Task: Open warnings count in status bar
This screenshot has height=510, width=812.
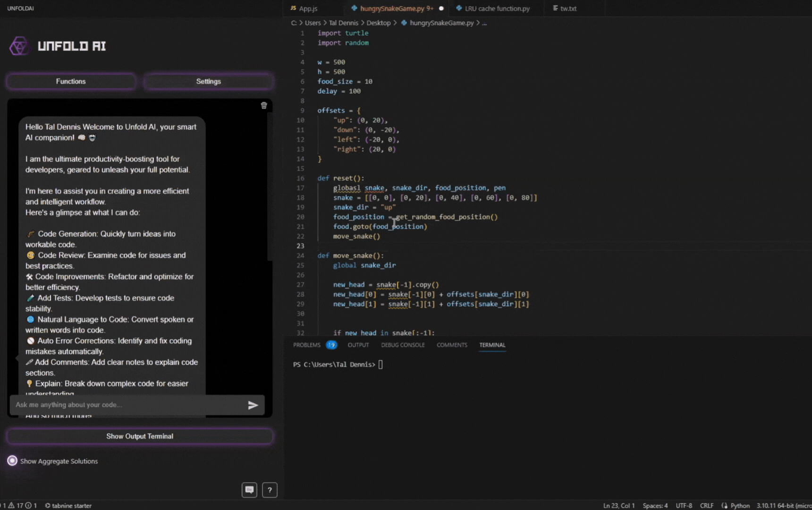Action: 16,505
